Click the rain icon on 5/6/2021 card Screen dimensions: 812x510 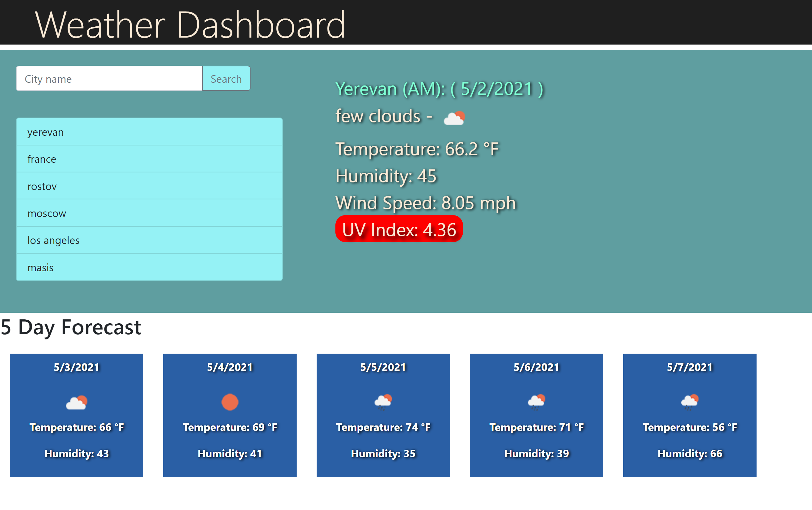pyautogui.click(x=536, y=402)
